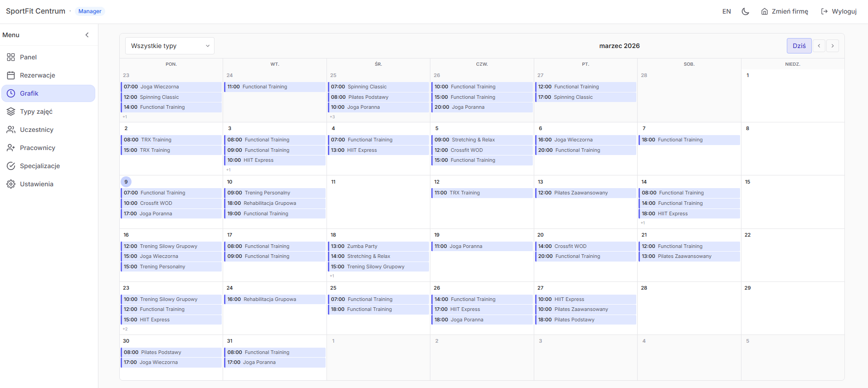Screen dimensions: 868x388
Task: Click the Pracownicy add-user icon
Action: pyautogui.click(x=11, y=148)
